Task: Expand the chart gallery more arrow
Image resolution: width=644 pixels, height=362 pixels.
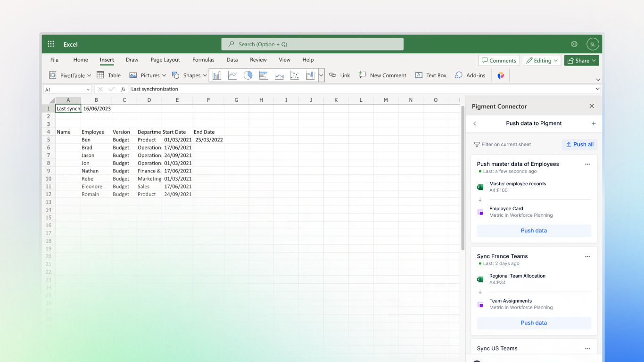Action: [322, 75]
